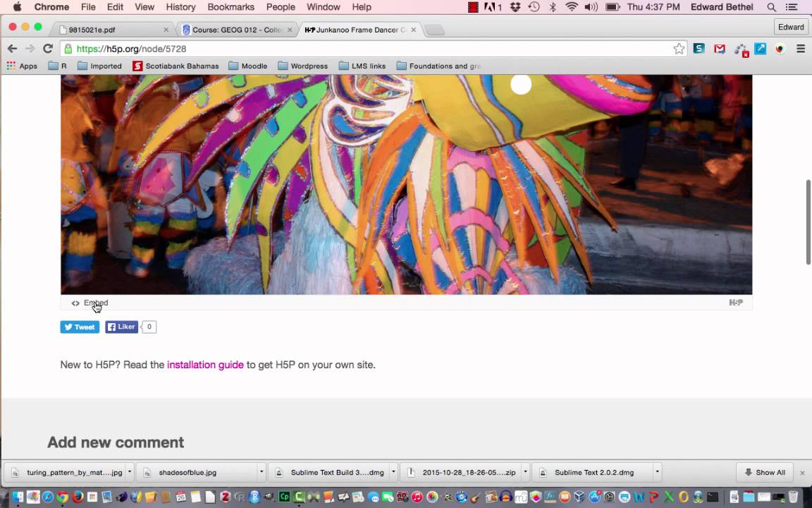
Task: Open the Wi-Fi status menu
Action: 572,7
